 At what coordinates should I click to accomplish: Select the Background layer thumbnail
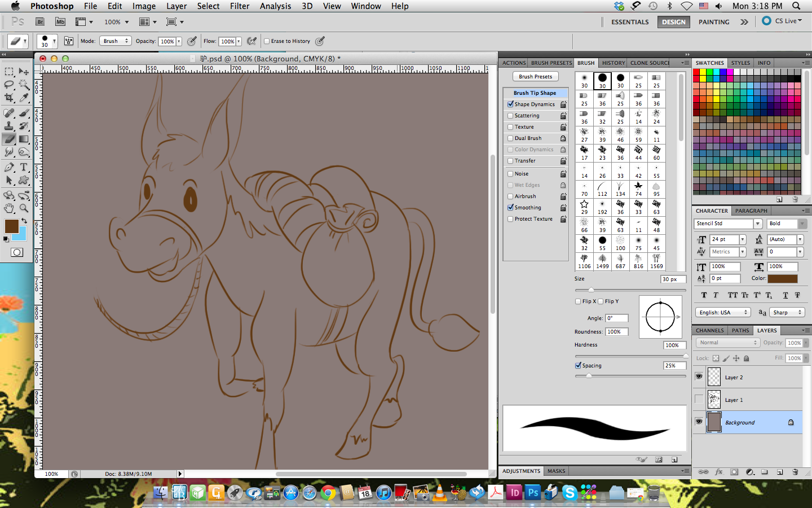click(714, 422)
